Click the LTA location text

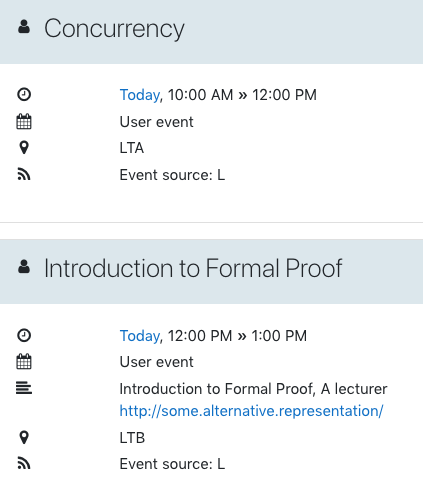tap(132, 148)
